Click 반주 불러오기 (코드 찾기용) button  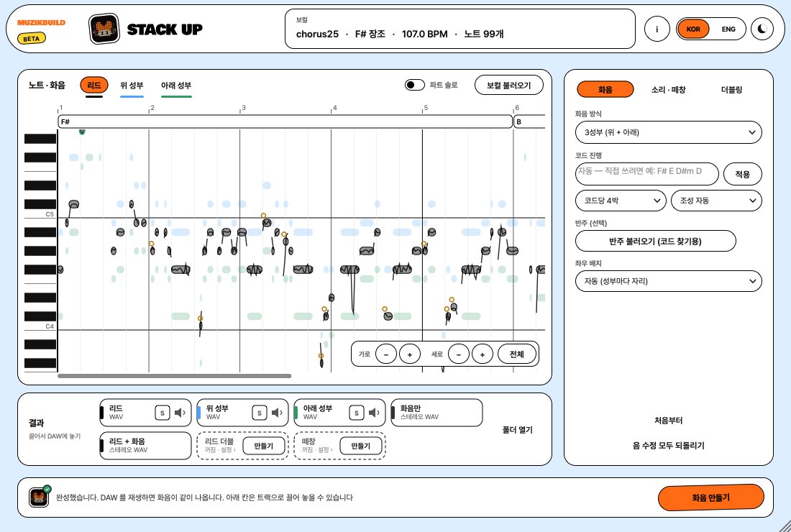[655, 241]
